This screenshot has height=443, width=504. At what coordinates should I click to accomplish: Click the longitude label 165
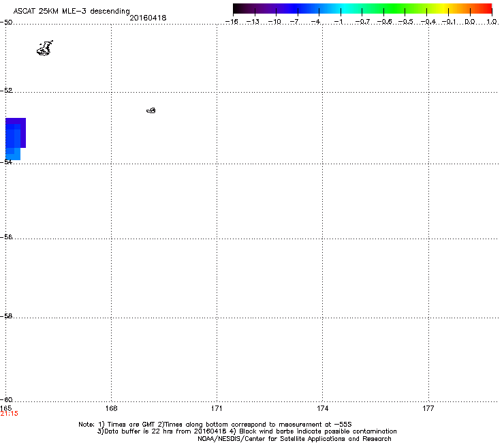tap(5, 408)
